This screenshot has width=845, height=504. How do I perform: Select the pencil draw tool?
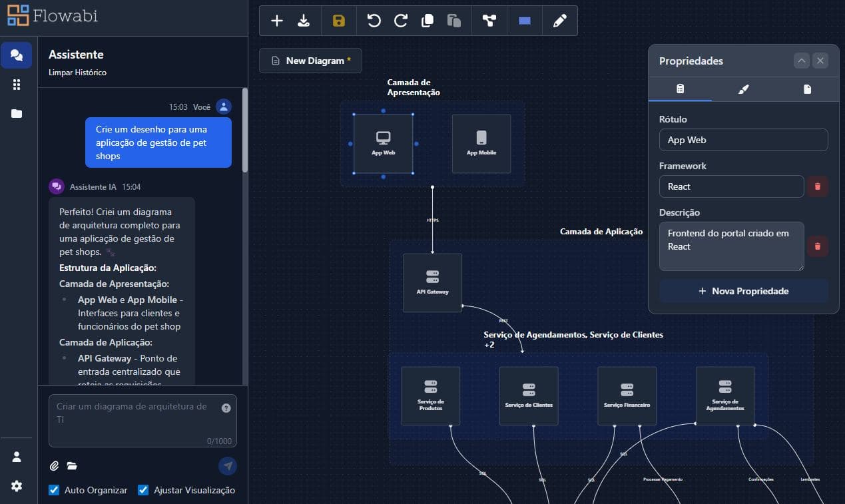(560, 21)
